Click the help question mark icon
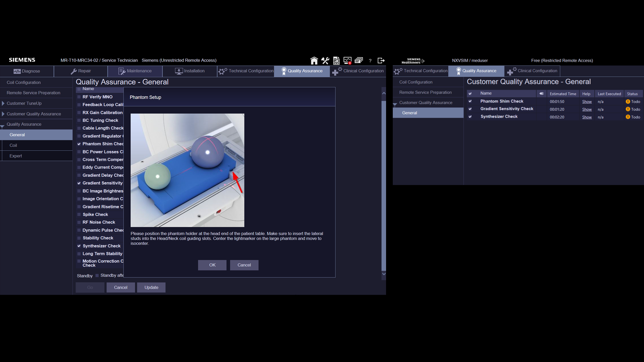 [370, 61]
